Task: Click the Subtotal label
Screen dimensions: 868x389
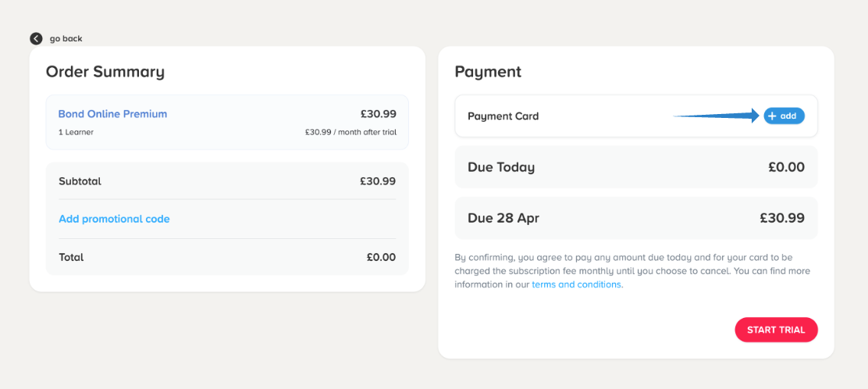Action: pos(80,181)
